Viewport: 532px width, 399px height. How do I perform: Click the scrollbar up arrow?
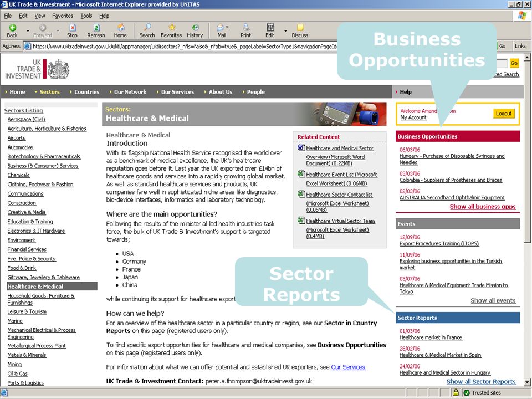click(x=527, y=58)
